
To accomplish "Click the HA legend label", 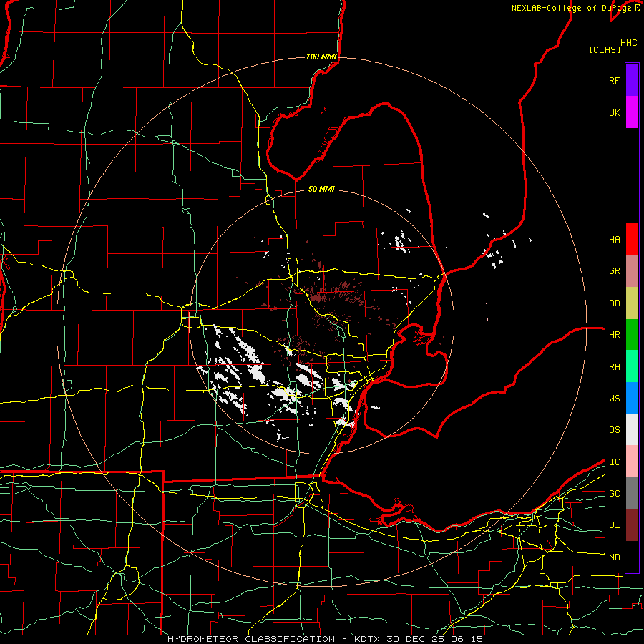I will (x=614, y=239).
